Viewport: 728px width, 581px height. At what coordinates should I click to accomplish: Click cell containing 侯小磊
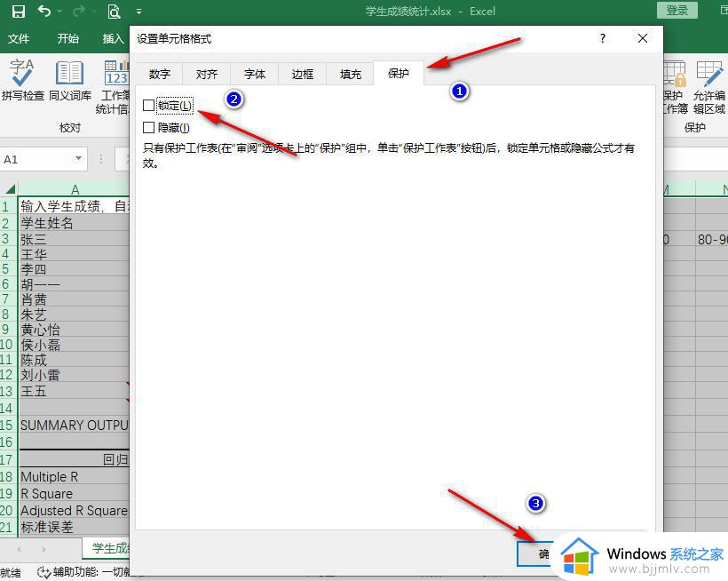[x=75, y=345]
